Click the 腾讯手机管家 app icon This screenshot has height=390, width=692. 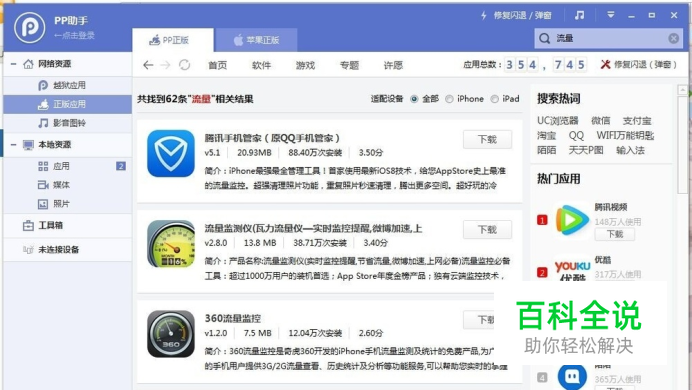[x=171, y=153]
